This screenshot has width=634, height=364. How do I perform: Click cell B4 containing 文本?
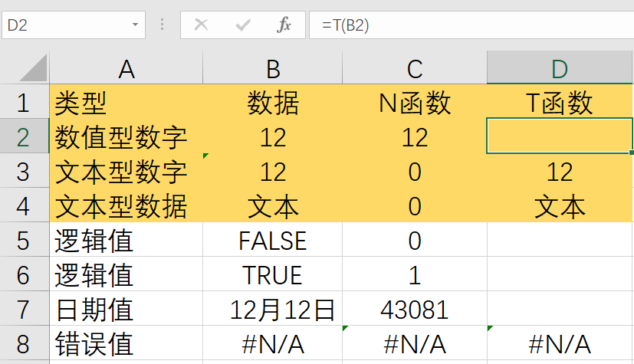coord(272,205)
